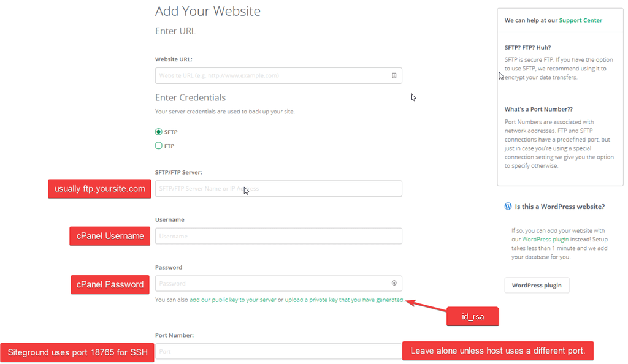Click the icon inside Website URL field
The width and height of the screenshot is (628, 364).
point(394,75)
